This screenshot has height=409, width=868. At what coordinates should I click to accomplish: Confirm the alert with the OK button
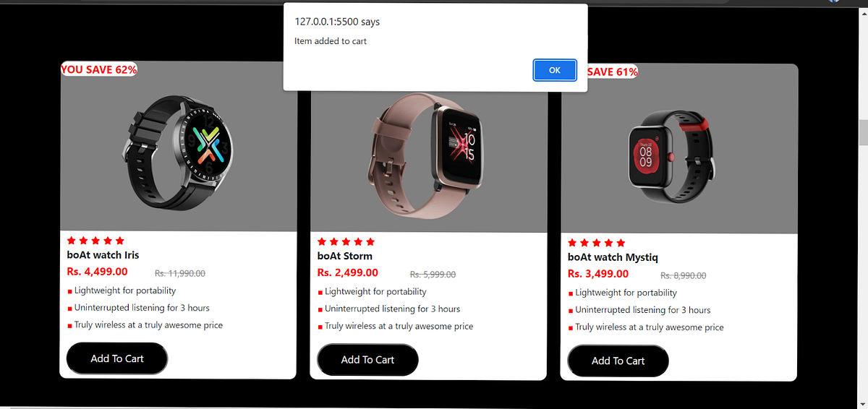555,70
